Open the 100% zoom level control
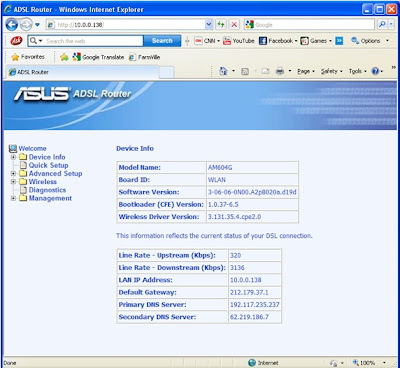Viewport: 400px width, 368px height. [369, 363]
